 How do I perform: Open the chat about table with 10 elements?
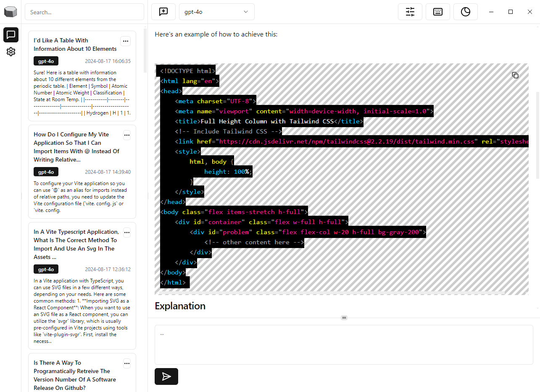(76, 44)
